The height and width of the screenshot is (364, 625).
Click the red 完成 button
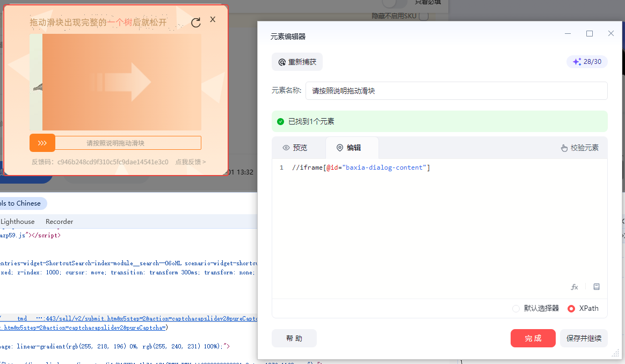tap(533, 338)
